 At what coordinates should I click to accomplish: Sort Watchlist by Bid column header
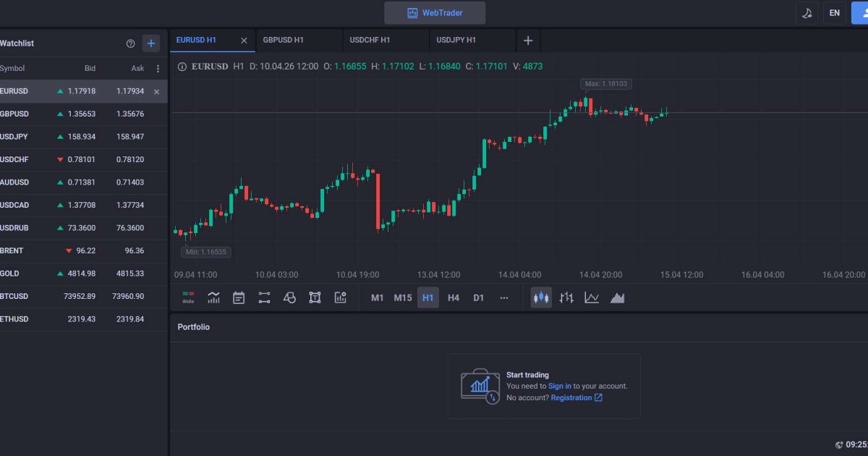pyautogui.click(x=90, y=69)
